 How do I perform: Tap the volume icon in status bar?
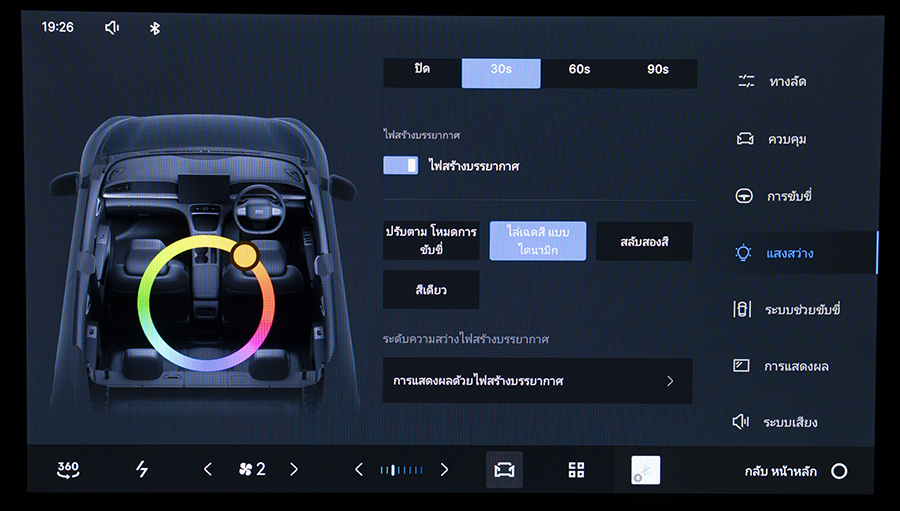[112, 28]
